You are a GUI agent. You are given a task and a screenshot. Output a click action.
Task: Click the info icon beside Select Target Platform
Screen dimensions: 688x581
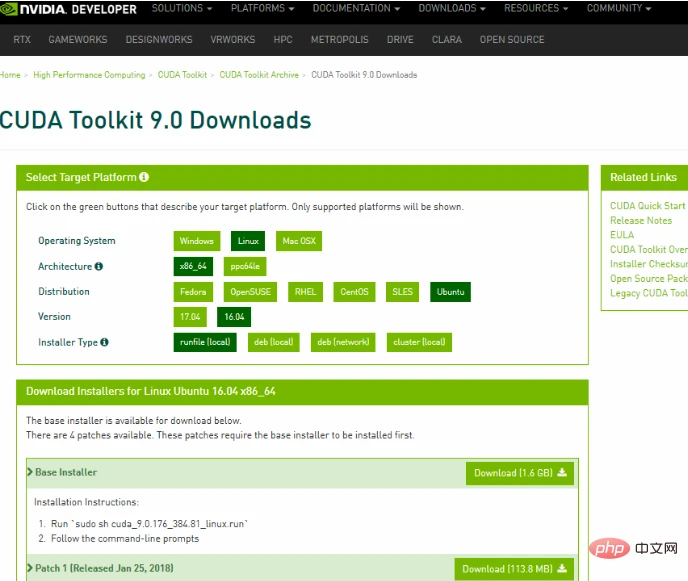(144, 177)
